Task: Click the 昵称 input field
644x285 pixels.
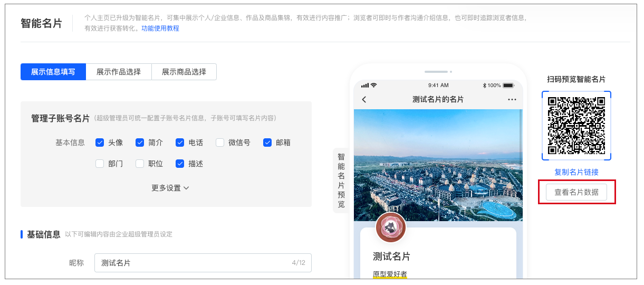Action: (x=203, y=263)
